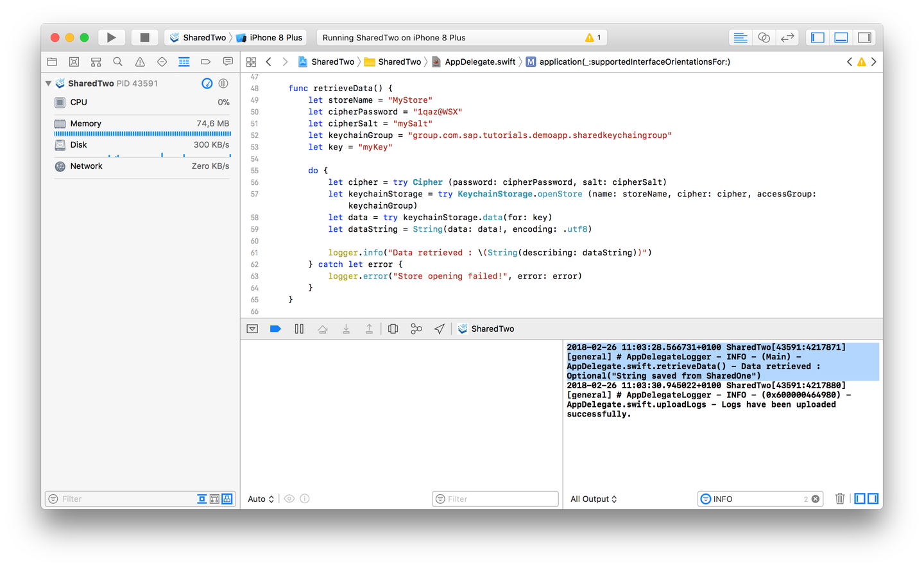This screenshot has height=568, width=924.
Task: Click the warning indicator in activity bar
Action: coord(593,37)
